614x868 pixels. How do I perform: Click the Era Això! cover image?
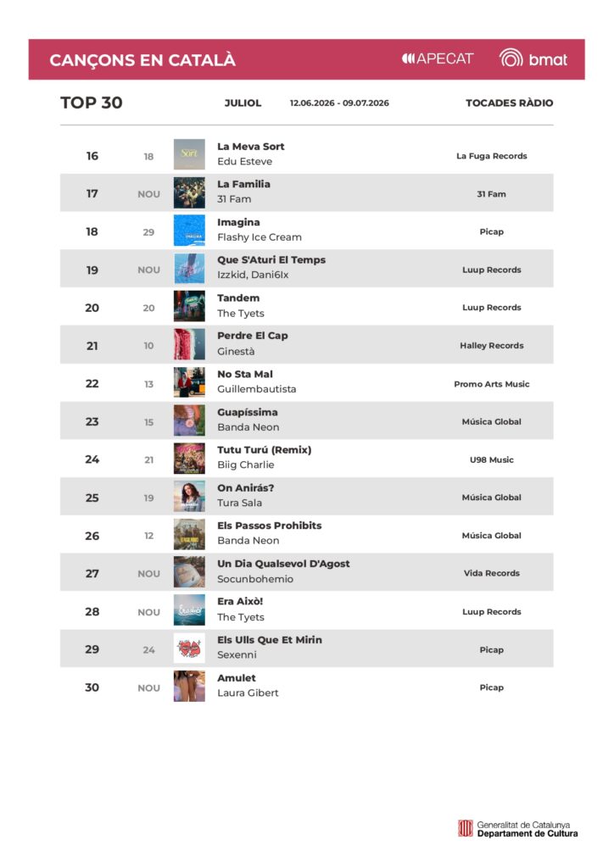(189, 610)
